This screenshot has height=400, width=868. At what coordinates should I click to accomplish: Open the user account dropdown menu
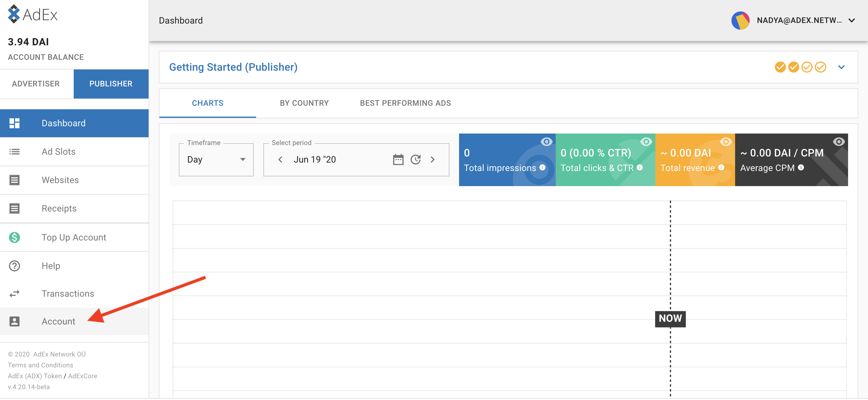pos(852,21)
